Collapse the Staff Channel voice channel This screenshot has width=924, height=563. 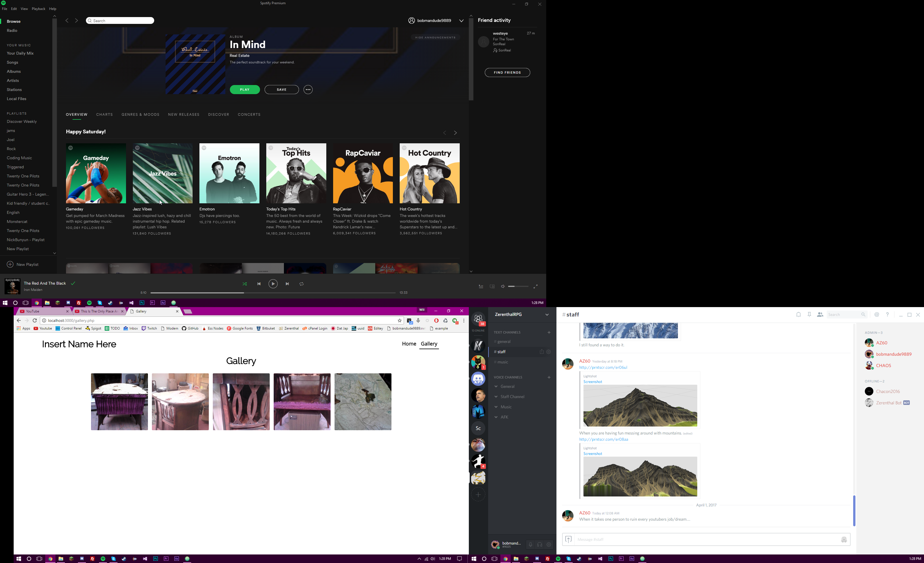[496, 397]
